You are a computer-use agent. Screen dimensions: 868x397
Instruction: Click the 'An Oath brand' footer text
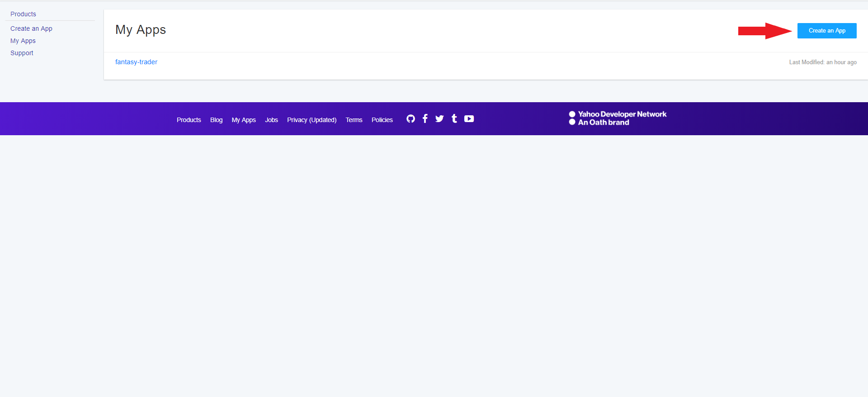pos(604,123)
